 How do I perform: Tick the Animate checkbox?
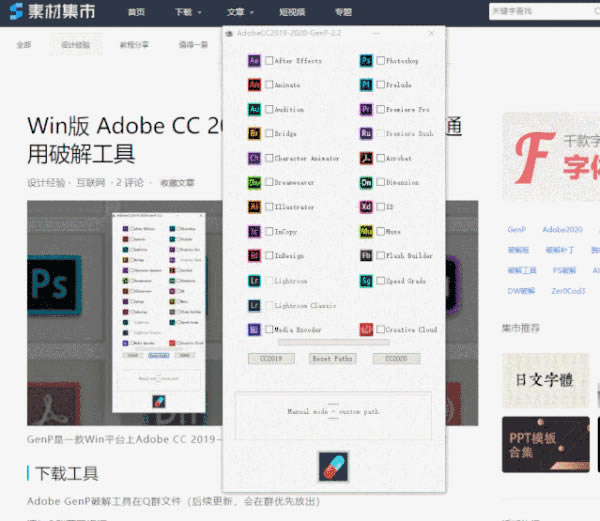pyautogui.click(x=269, y=85)
